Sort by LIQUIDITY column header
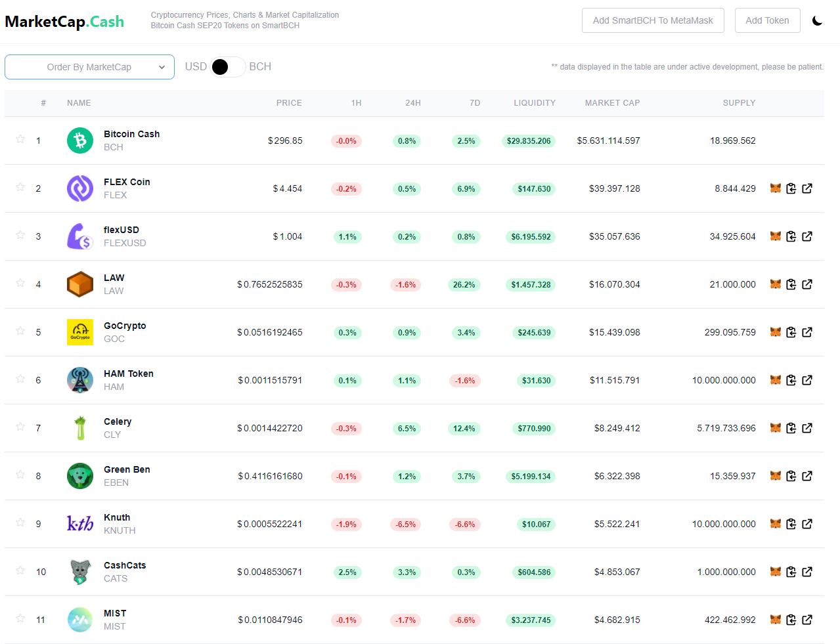Image resolution: width=840 pixels, height=644 pixels. pyautogui.click(x=535, y=103)
